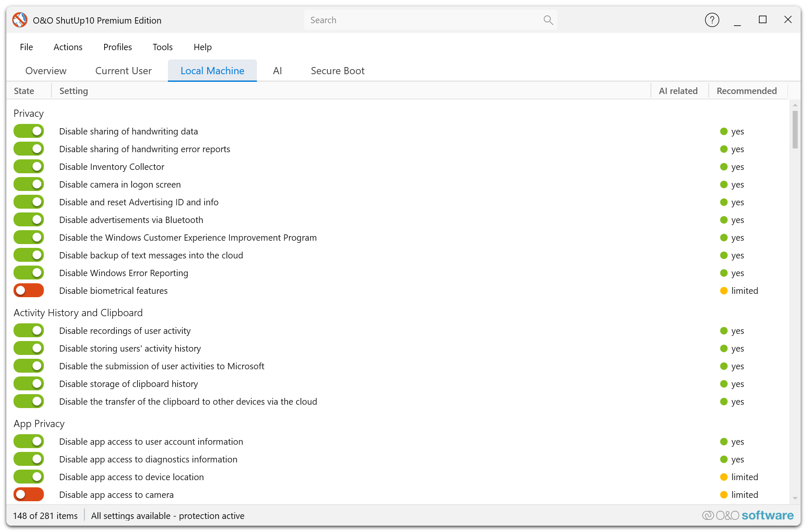Sort by the Recommended column header
The image size is (807, 532).
(x=748, y=91)
